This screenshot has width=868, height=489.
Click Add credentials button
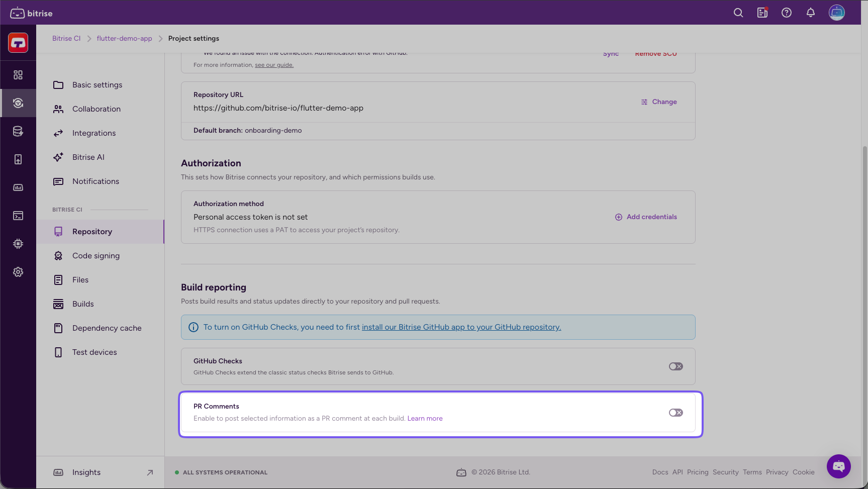[646, 217]
